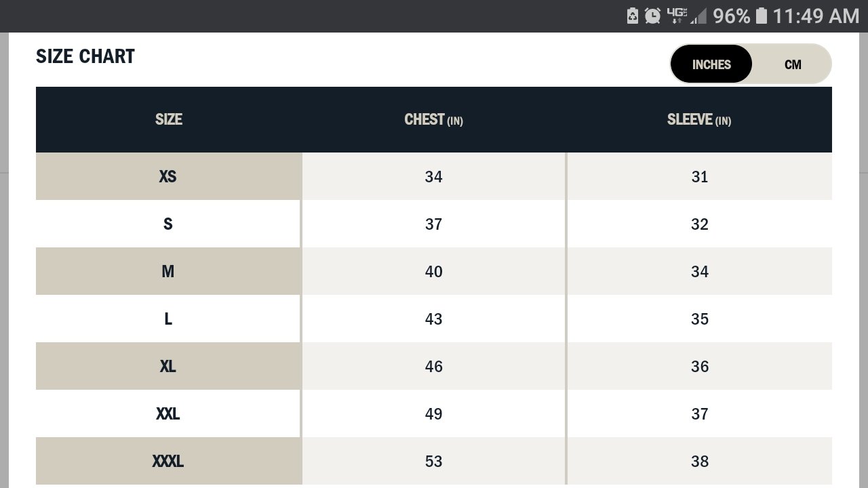The image size is (868, 488).
Task: Click the CHEST (IN) column header
Action: [x=433, y=119]
